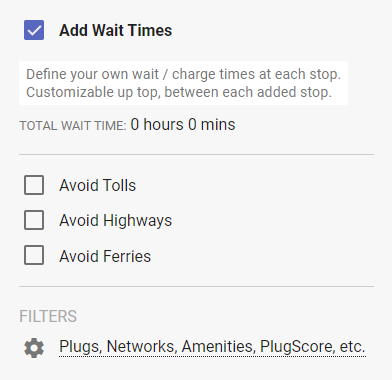Image resolution: width=392 pixels, height=380 pixels.
Task: Click the wait/charge times description box
Action: click(183, 83)
